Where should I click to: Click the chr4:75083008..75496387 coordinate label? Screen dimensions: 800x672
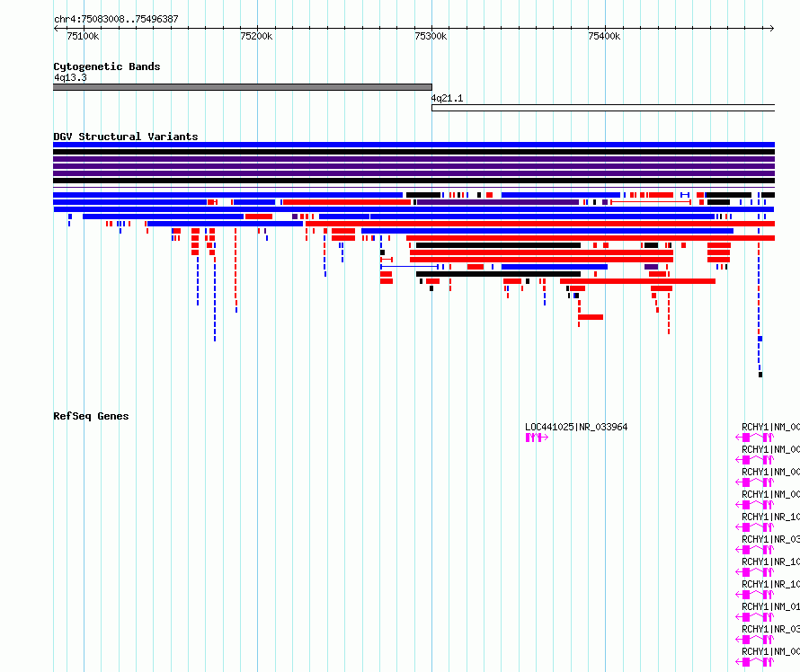[x=116, y=19]
